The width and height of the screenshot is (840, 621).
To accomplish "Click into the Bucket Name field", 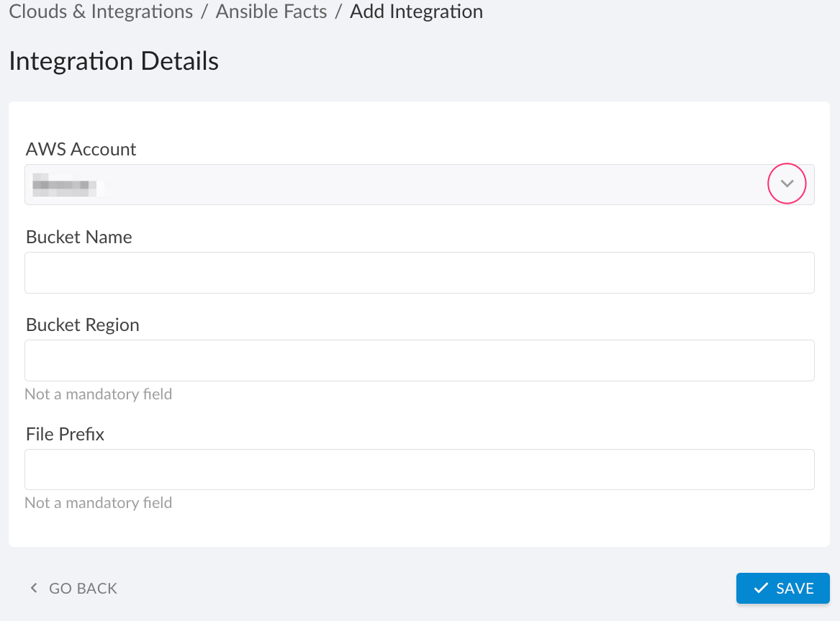I will coord(420,273).
